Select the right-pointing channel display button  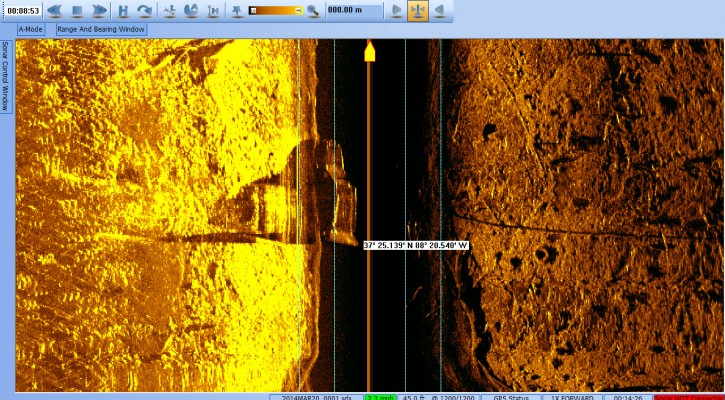tap(396, 11)
